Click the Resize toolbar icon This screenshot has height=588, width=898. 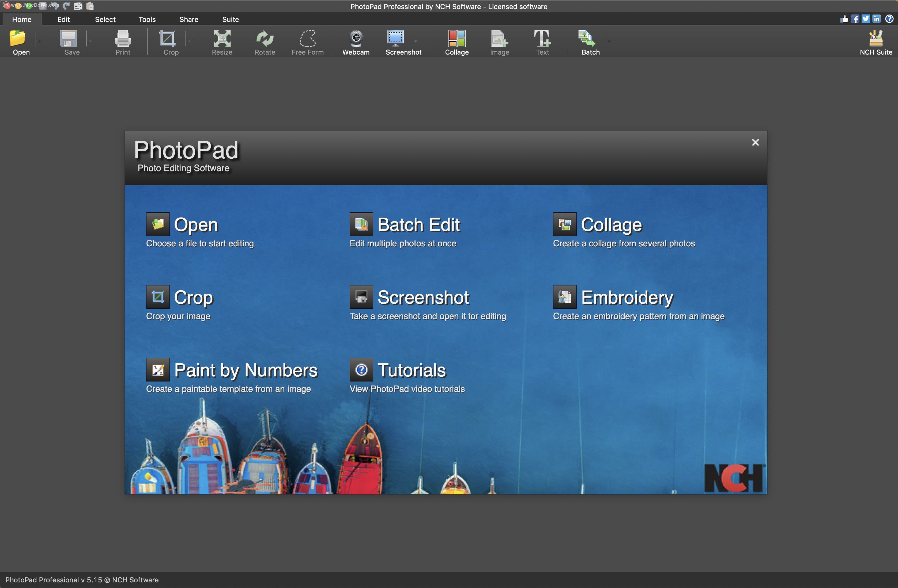pos(222,38)
